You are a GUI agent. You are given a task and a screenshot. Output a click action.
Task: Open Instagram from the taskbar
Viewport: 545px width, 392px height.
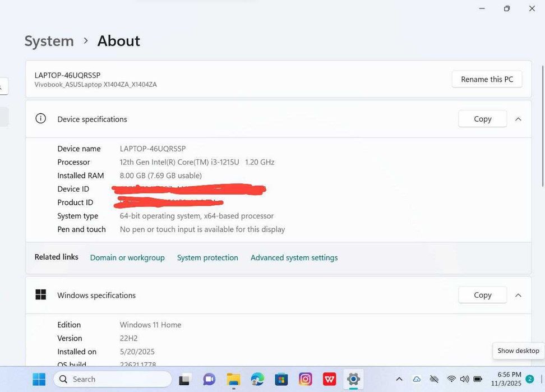(x=305, y=379)
